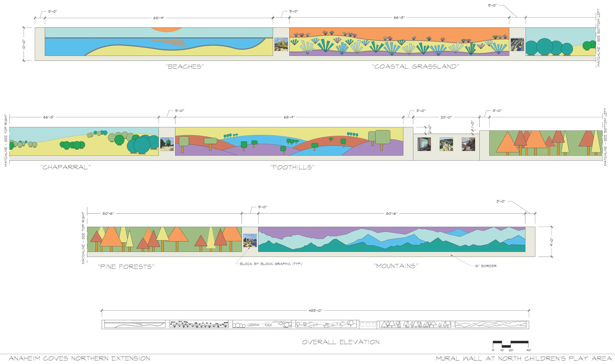
Task: Click the rightmost photo in the 20'-0" wall section
Action: 468,144
